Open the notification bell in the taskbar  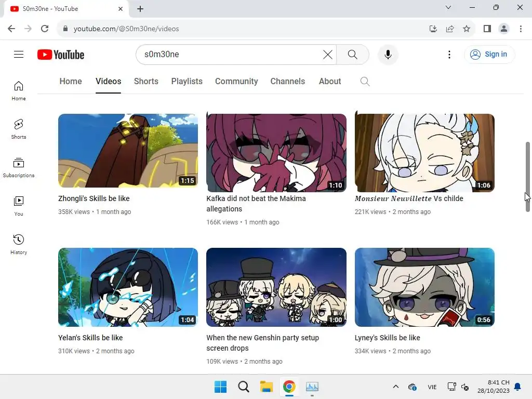pyautogui.click(x=518, y=387)
